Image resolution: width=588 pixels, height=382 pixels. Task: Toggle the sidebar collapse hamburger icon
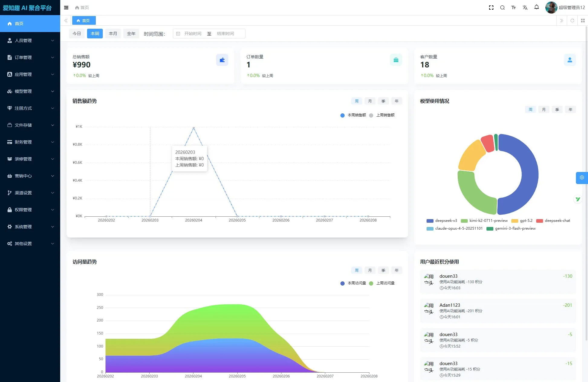click(x=66, y=8)
